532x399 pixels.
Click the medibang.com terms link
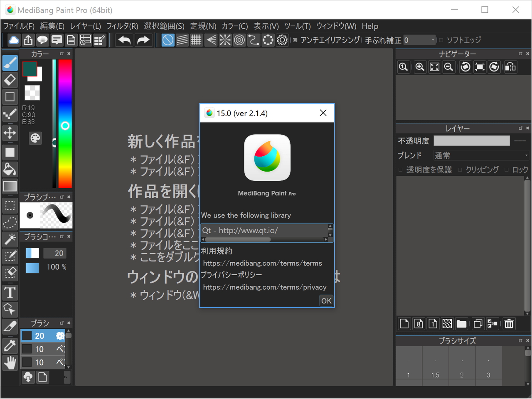click(x=262, y=263)
